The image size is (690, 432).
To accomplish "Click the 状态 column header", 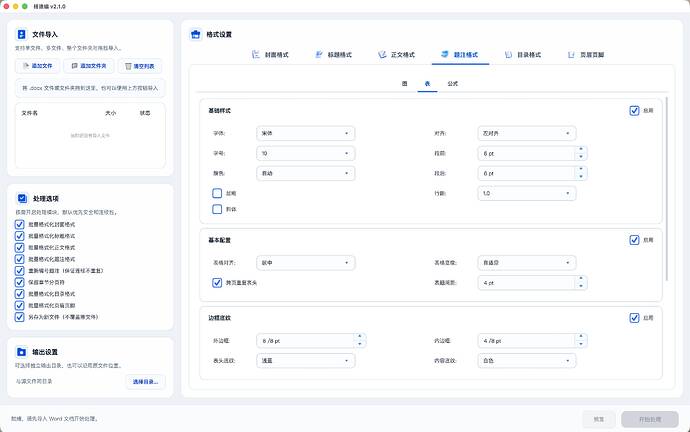I will [x=145, y=113].
